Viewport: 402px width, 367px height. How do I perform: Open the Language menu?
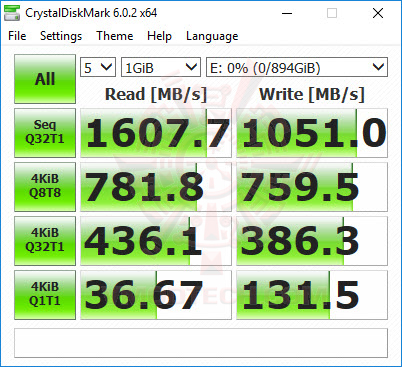[x=212, y=36]
